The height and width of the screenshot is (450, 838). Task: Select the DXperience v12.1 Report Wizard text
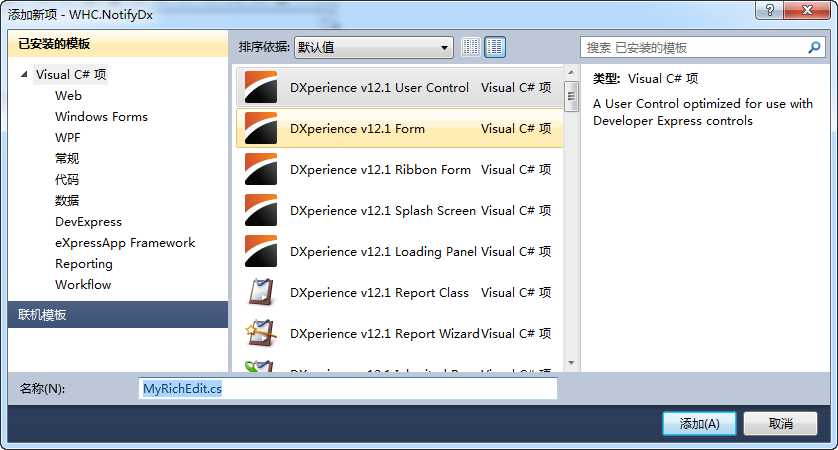coord(385,333)
